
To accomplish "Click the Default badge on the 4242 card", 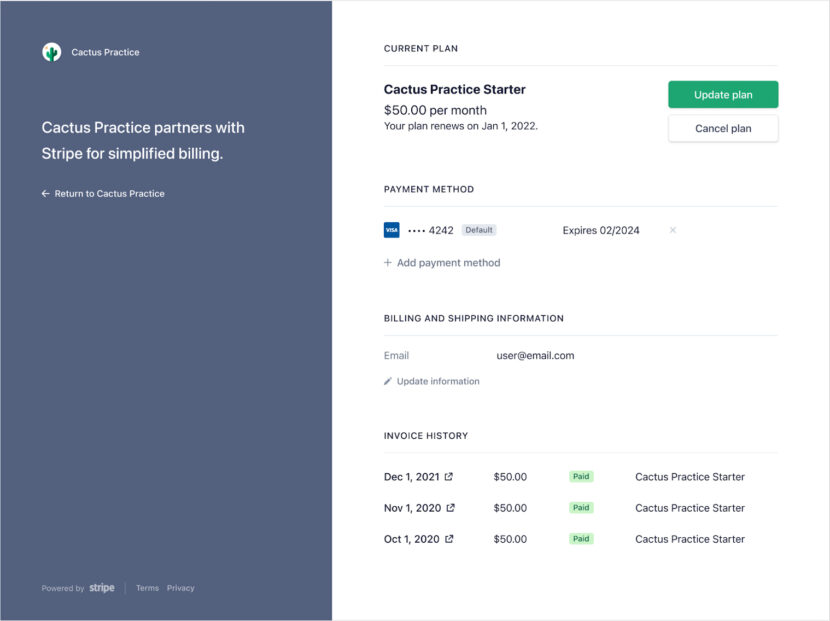I will (x=479, y=229).
